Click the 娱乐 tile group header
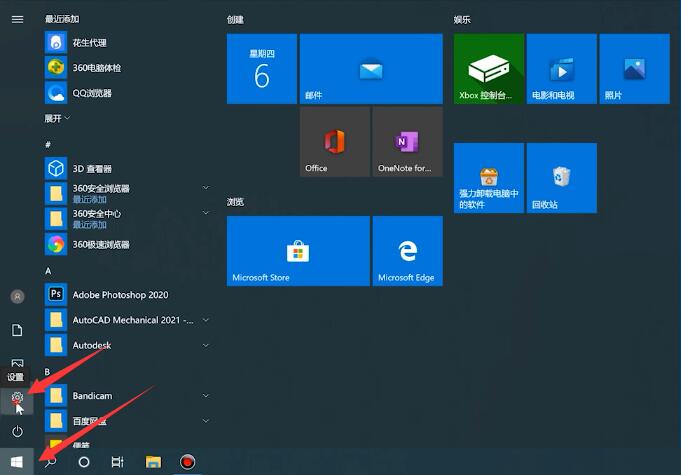This screenshot has height=475, width=681. (462, 20)
